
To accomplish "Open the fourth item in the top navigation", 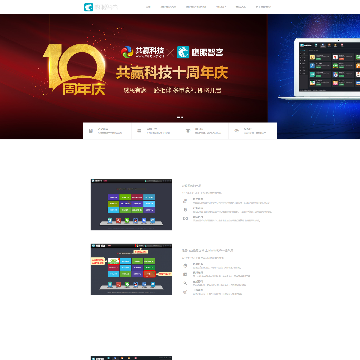I will point(220,7).
